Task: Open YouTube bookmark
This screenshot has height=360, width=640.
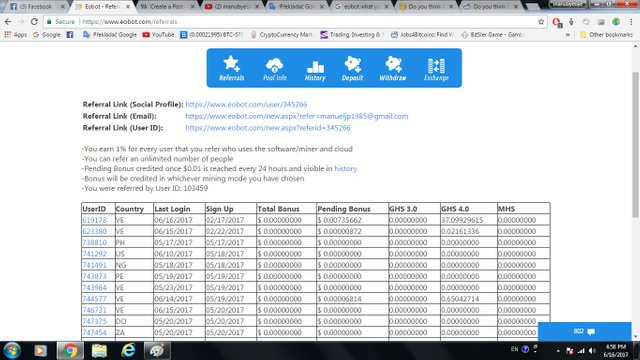Action: click(x=158, y=35)
